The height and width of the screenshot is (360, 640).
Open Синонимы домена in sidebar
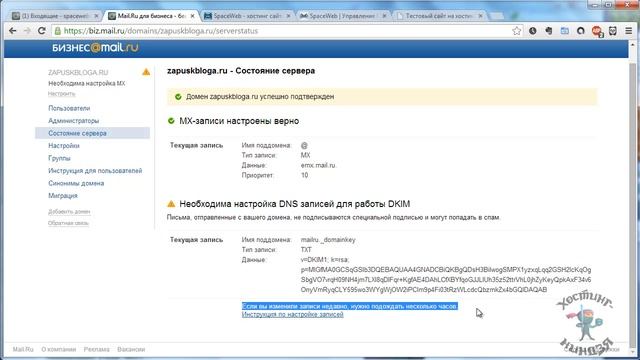(x=76, y=183)
